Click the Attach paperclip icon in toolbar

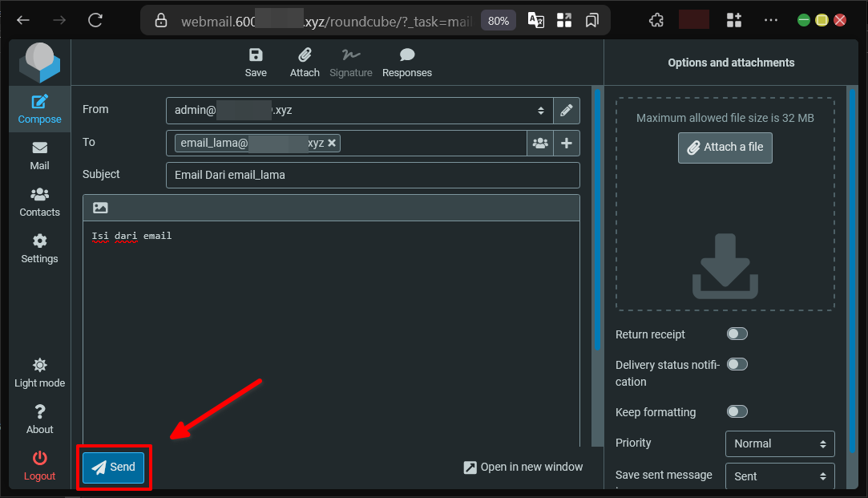(x=305, y=55)
